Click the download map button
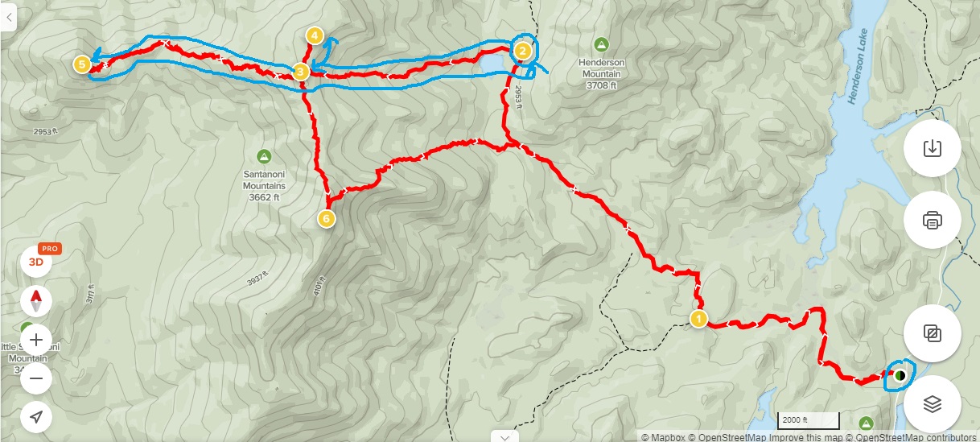 click(932, 148)
